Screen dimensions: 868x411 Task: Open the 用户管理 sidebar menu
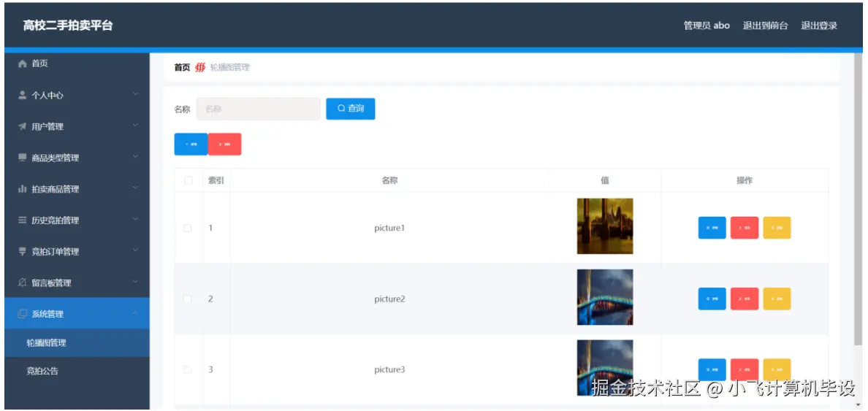click(77, 127)
